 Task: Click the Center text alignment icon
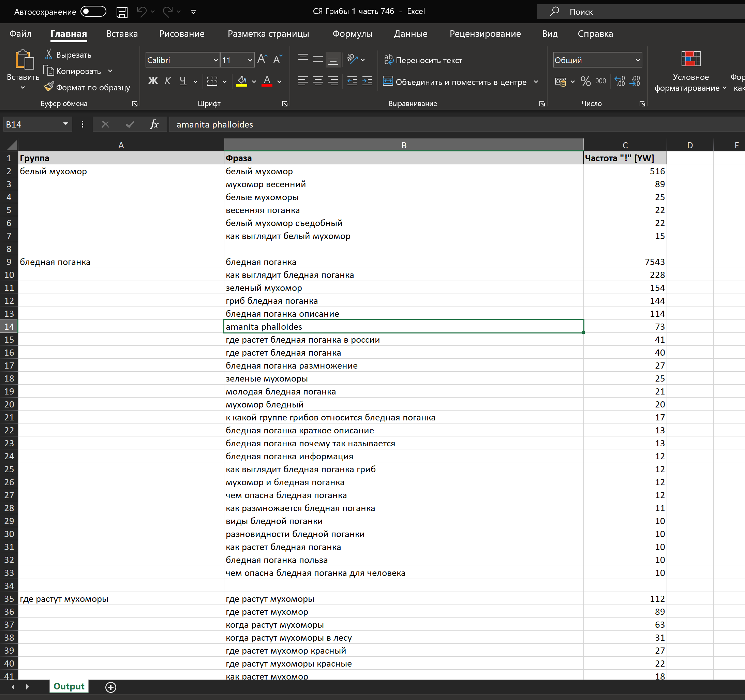pyautogui.click(x=318, y=81)
